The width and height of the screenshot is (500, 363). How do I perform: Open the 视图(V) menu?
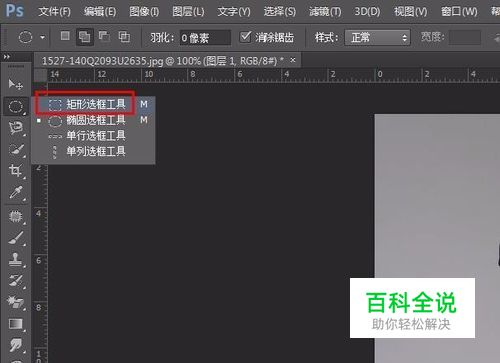(410, 12)
